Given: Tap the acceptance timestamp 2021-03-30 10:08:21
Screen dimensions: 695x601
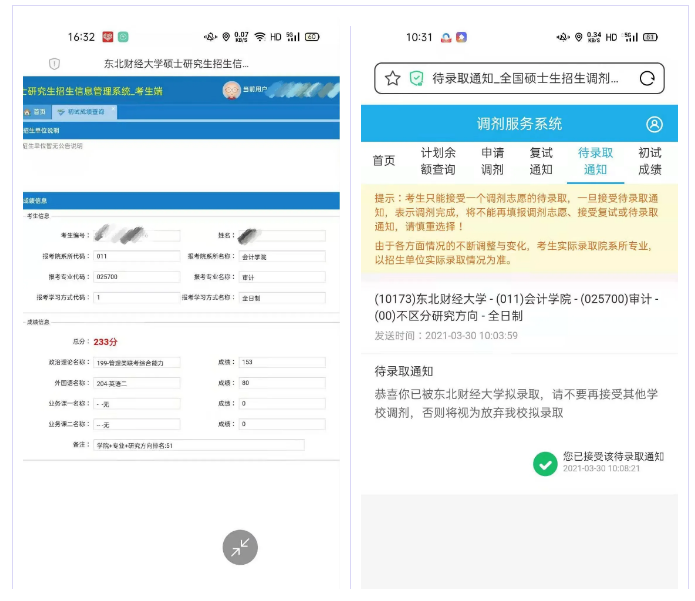Looking at the screenshot, I should [x=601, y=468].
